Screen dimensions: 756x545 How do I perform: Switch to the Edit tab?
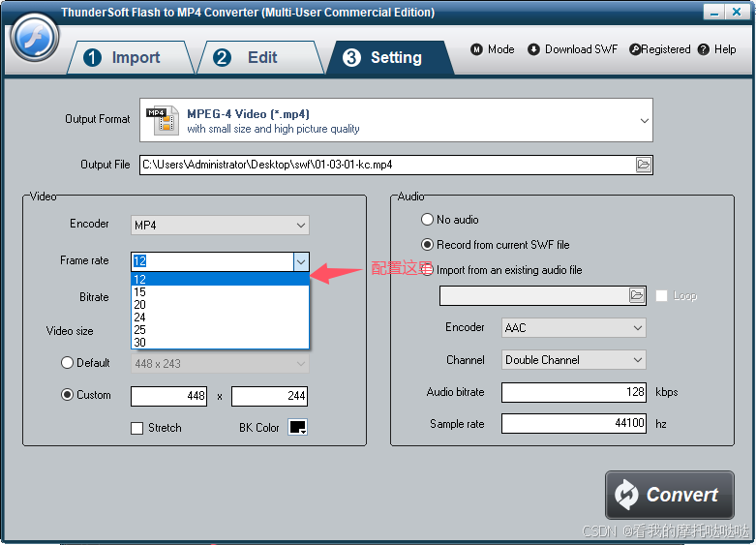coord(260,57)
